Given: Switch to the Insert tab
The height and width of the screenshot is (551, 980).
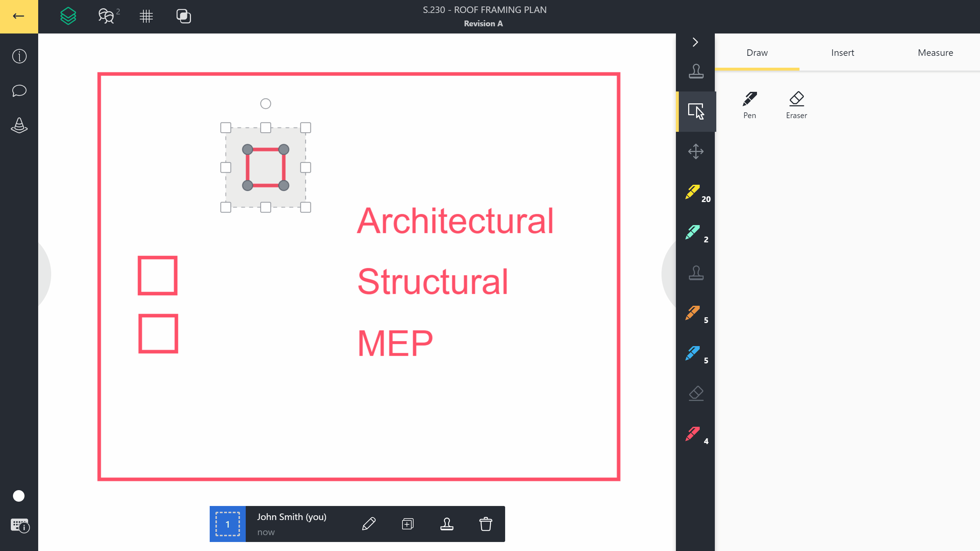Looking at the screenshot, I should click(842, 53).
